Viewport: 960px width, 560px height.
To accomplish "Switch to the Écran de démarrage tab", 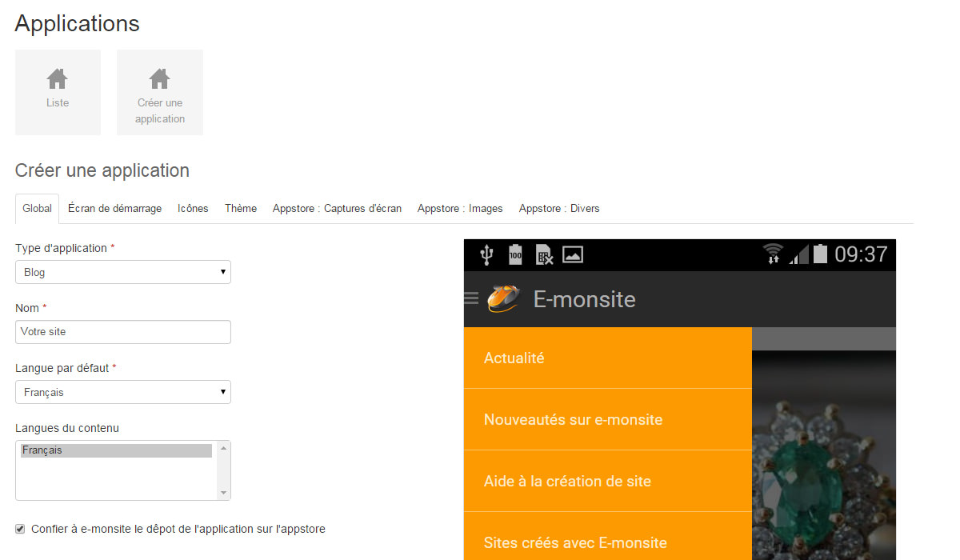I will (x=115, y=208).
